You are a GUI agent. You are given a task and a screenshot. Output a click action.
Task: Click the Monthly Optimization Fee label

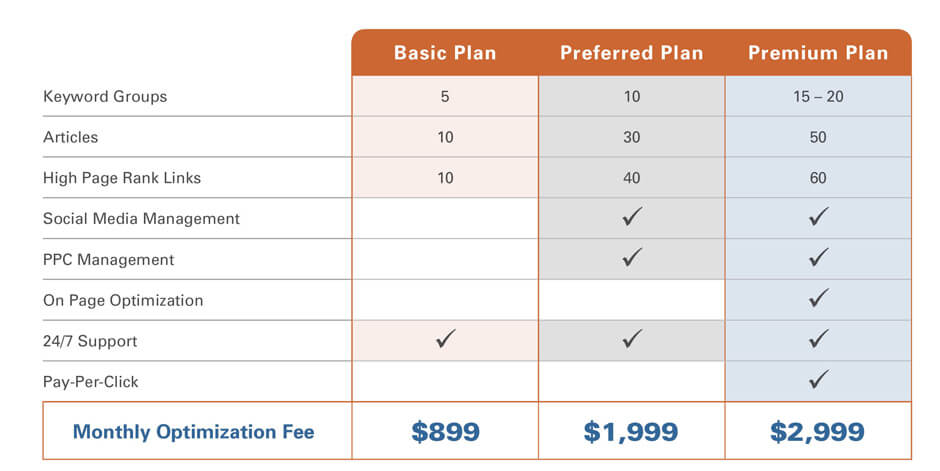(193, 431)
